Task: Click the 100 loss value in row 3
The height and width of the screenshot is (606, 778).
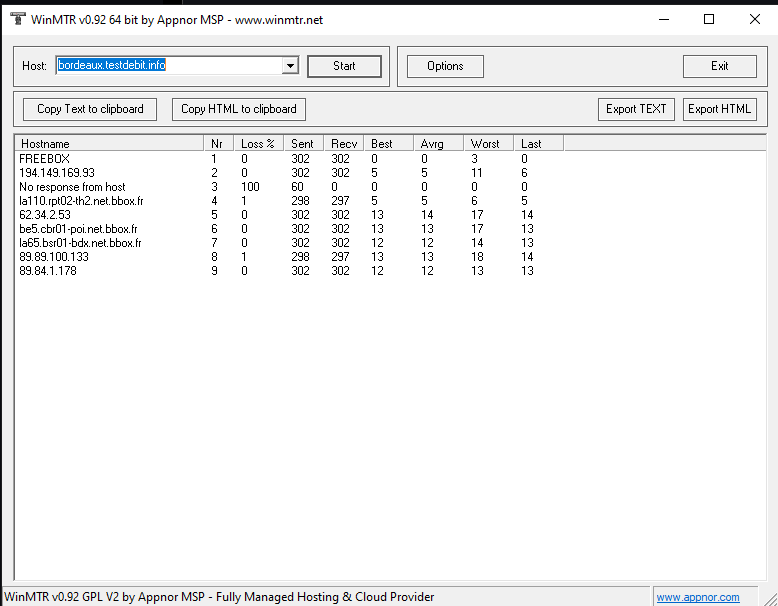Action: click(x=250, y=187)
